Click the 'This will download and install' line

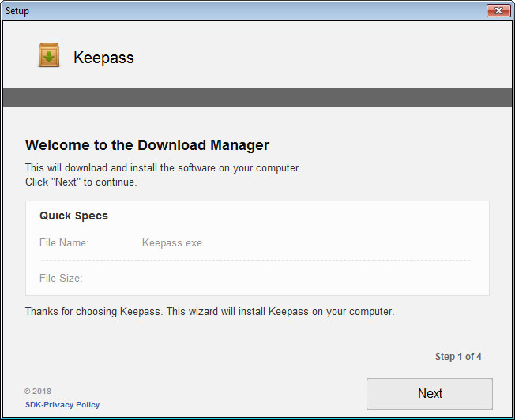coord(164,168)
